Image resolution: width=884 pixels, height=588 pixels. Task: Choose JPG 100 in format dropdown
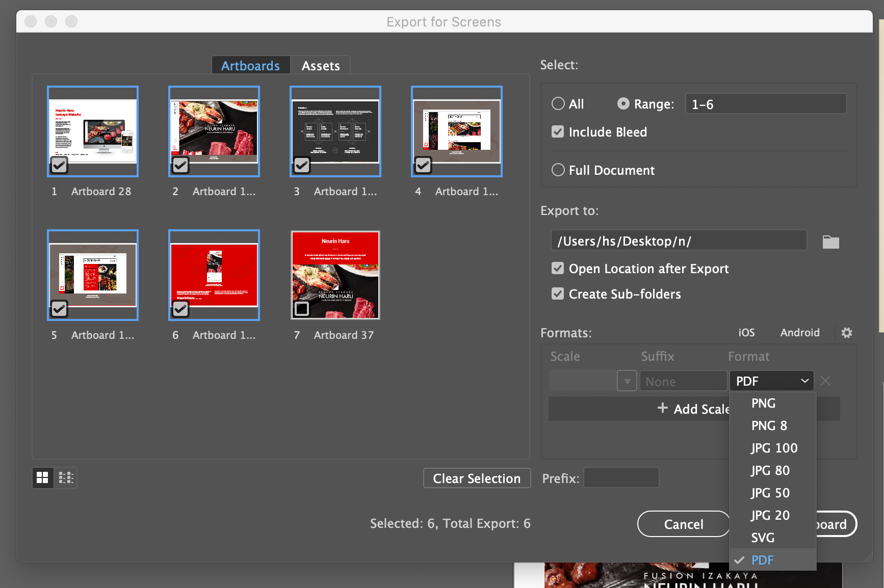[774, 448]
